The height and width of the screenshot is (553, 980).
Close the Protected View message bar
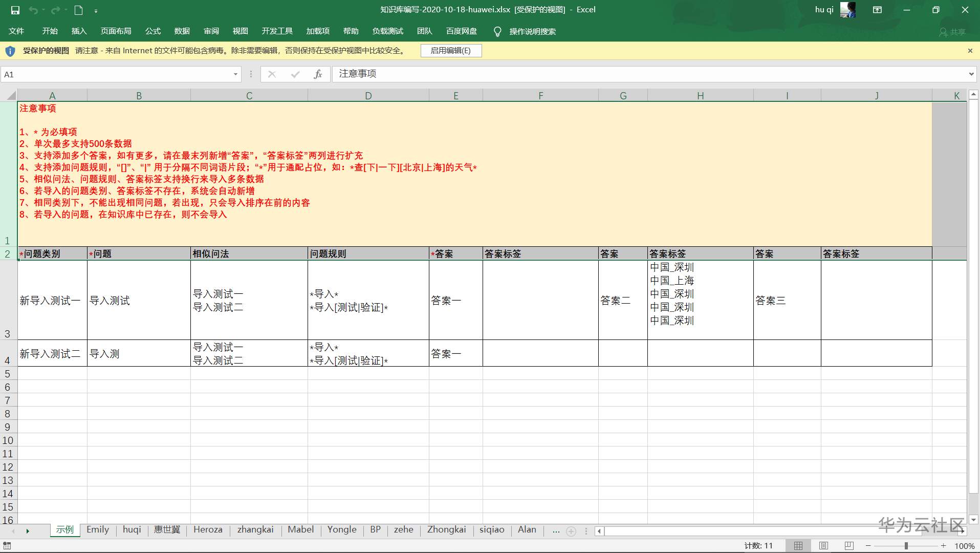970,51
